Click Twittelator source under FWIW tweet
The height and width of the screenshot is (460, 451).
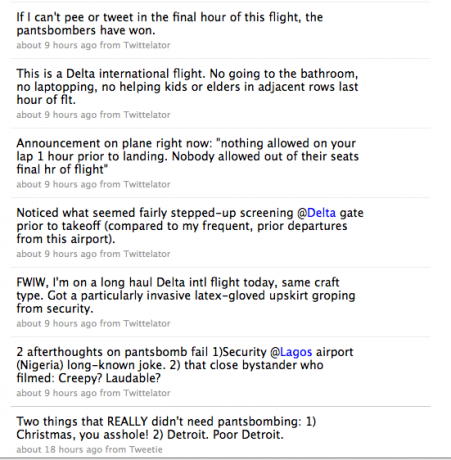[x=147, y=324]
